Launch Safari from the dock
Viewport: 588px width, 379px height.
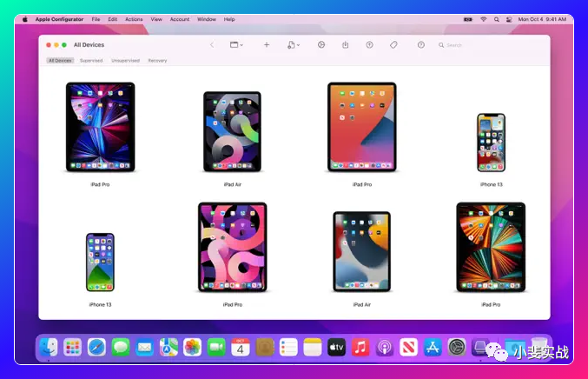[x=96, y=347]
